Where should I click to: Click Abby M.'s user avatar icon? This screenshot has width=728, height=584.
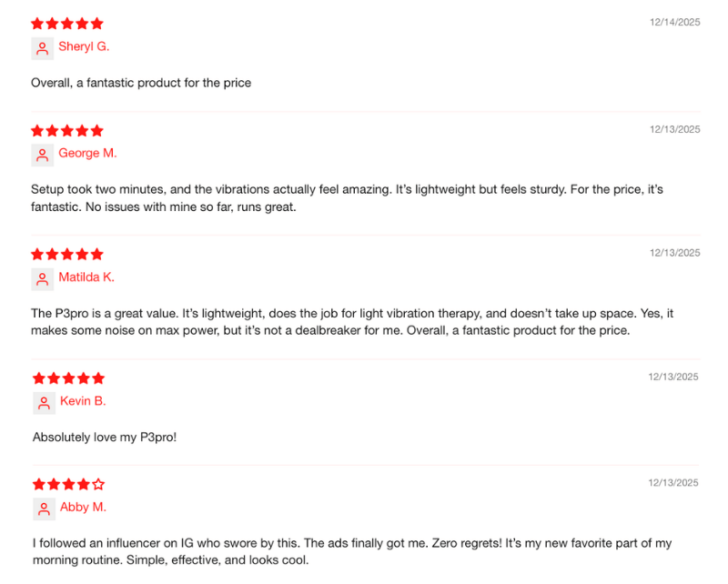point(44,508)
